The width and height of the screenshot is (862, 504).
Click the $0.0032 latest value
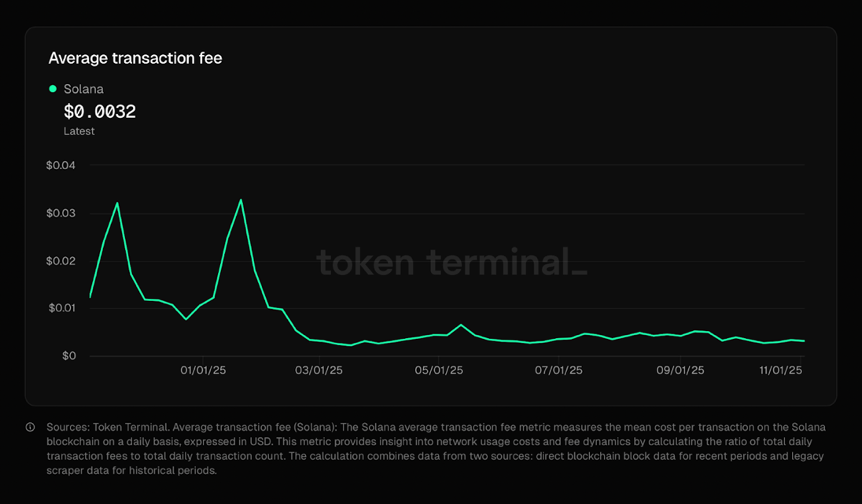(100, 112)
